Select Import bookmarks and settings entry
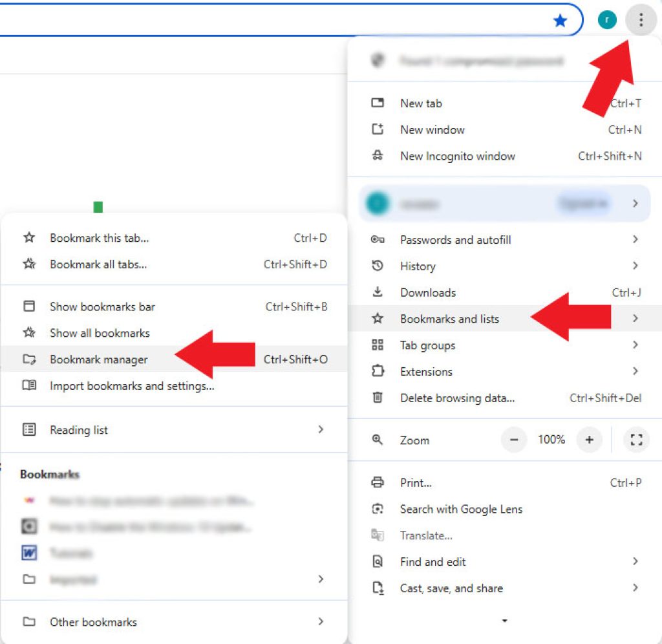This screenshot has width=662, height=644. coord(174,385)
